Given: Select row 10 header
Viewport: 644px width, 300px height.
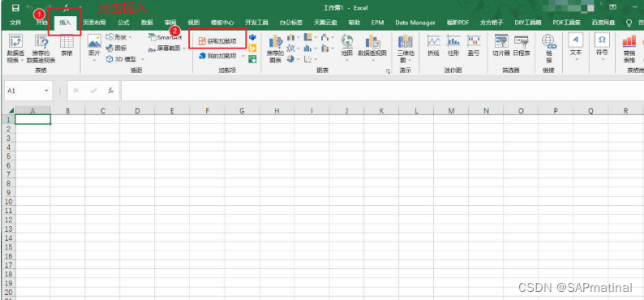Looking at the screenshot, I should click(8, 202).
